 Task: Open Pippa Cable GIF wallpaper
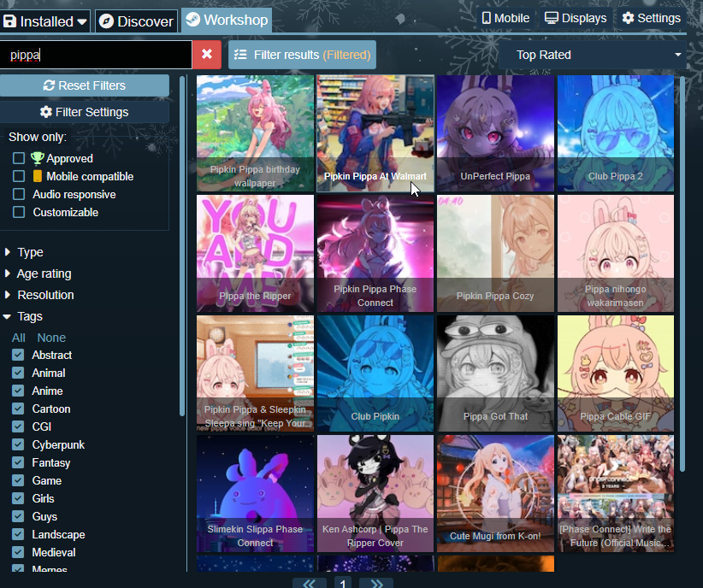[616, 373]
